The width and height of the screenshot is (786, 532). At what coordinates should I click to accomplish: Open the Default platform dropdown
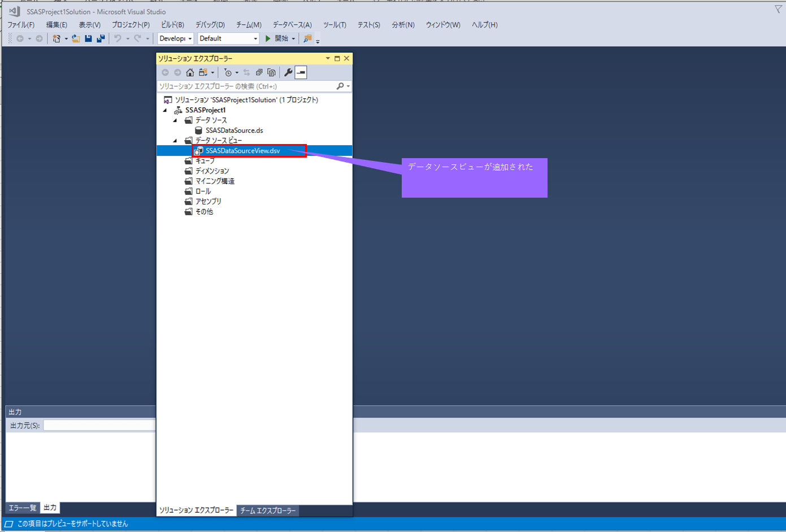228,38
